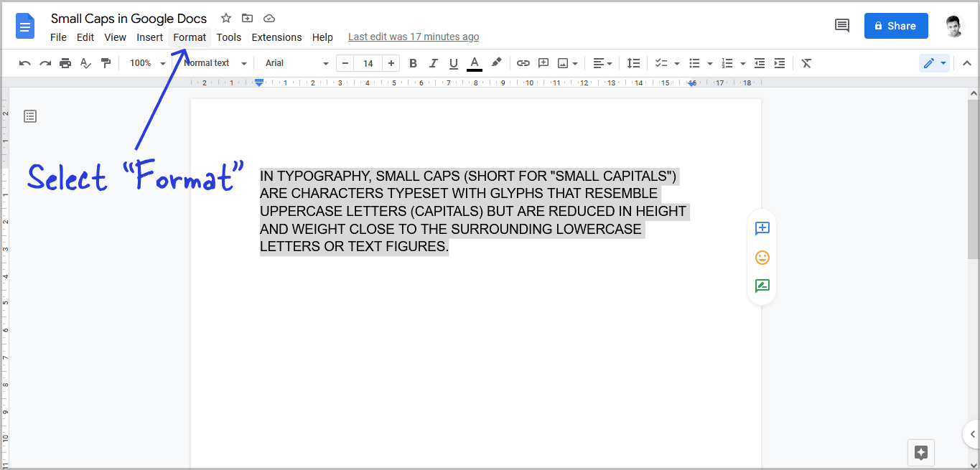Open the Normal text styles dropdown
Screen dimensions: 980x470
pos(215,63)
